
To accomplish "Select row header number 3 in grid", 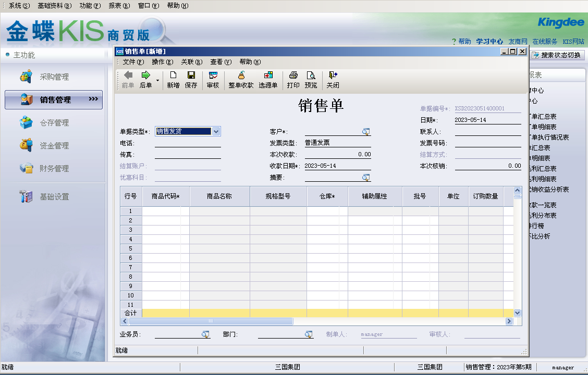I will [x=131, y=230].
